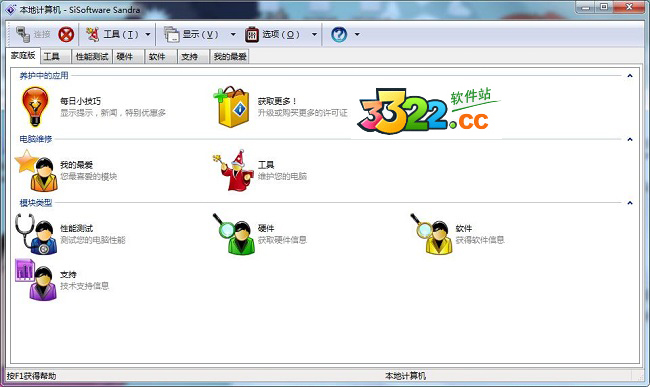Click the 模块类型 section header

[36, 203]
